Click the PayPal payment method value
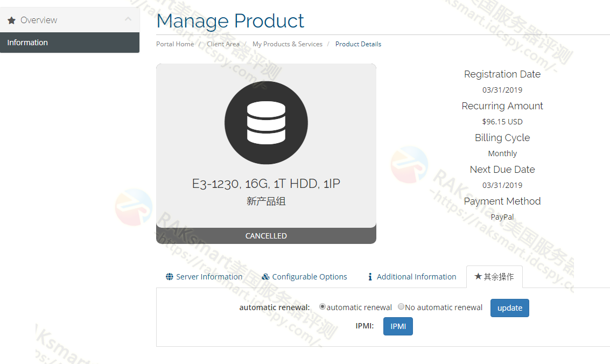610x364 pixels. click(502, 217)
